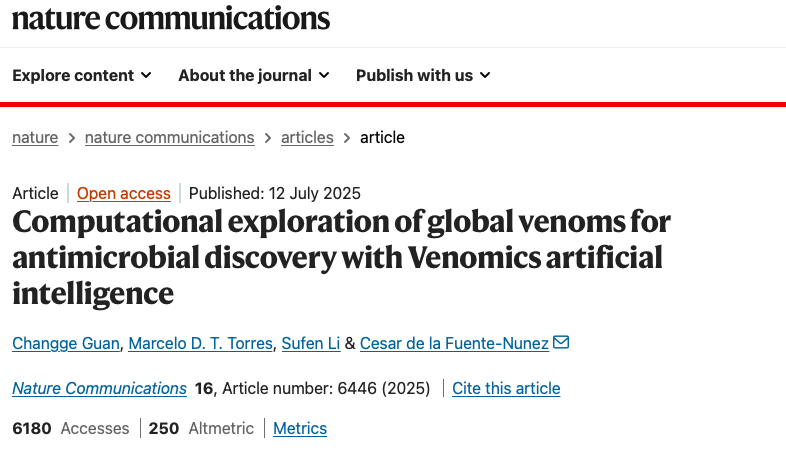Open the Metrics link

pyautogui.click(x=300, y=428)
